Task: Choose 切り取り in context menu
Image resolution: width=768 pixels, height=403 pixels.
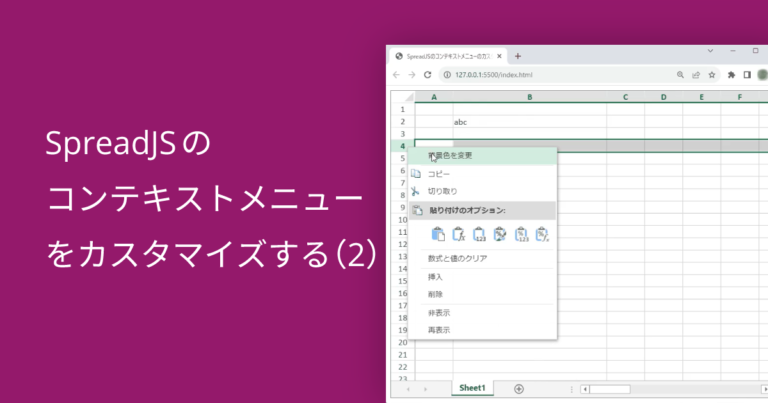Action: (x=482, y=191)
